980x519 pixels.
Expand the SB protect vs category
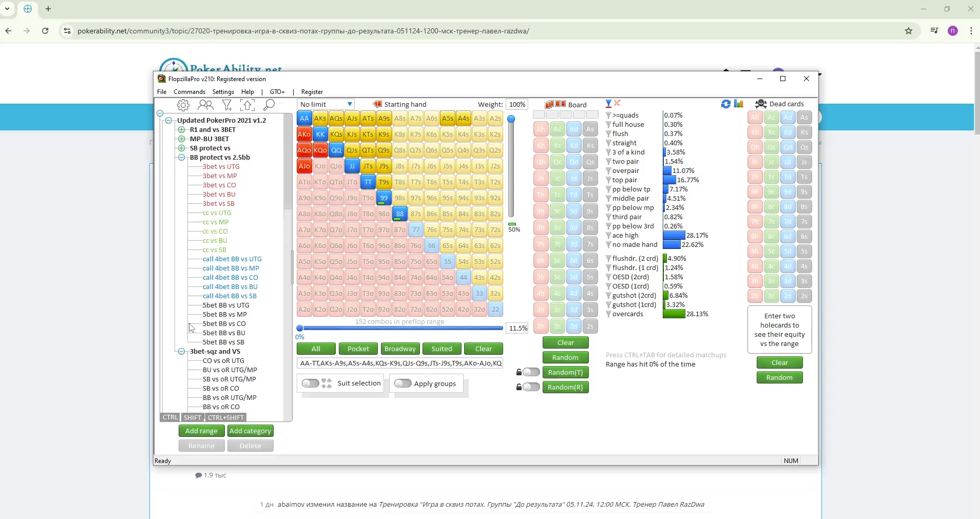pos(181,148)
